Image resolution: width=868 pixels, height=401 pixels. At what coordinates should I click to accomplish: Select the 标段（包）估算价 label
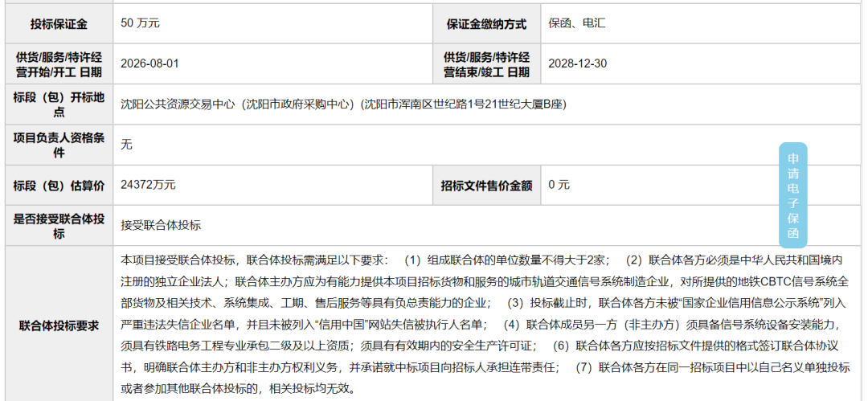point(59,186)
